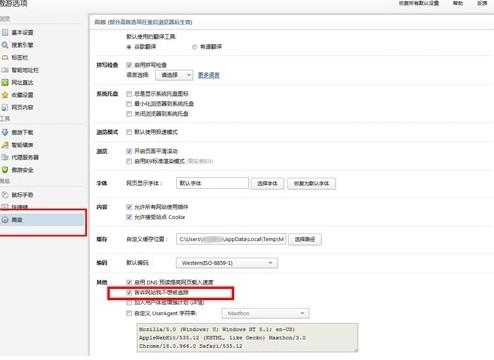Click Choose Path (选择路径) cache button
Image resolution: width=494 pixels, height=360 pixels.
[305, 239]
